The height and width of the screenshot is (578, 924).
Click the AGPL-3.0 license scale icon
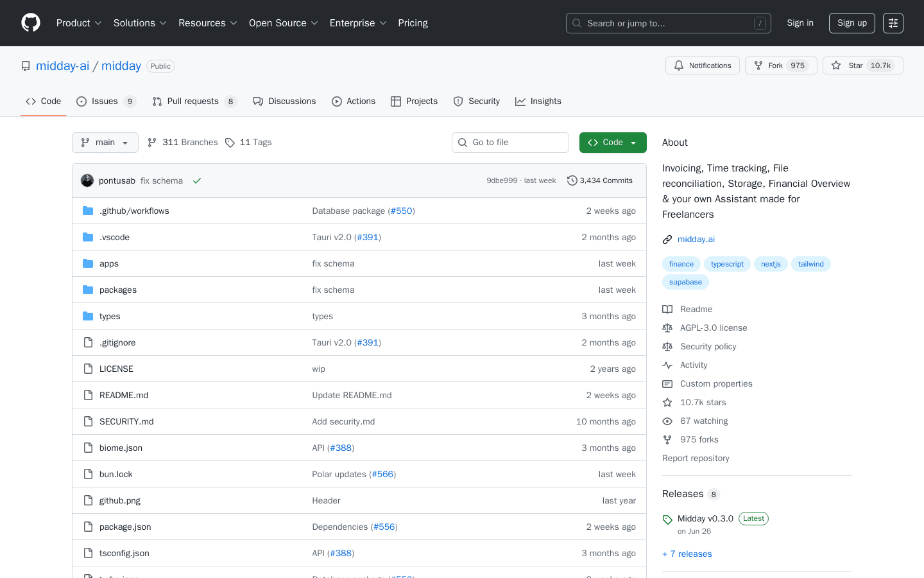(x=667, y=328)
